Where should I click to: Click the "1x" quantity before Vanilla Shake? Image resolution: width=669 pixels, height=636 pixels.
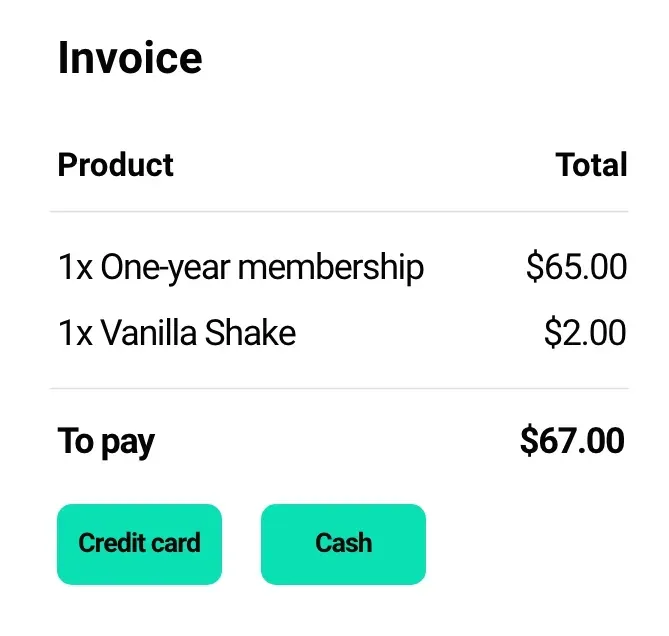(75, 332)
